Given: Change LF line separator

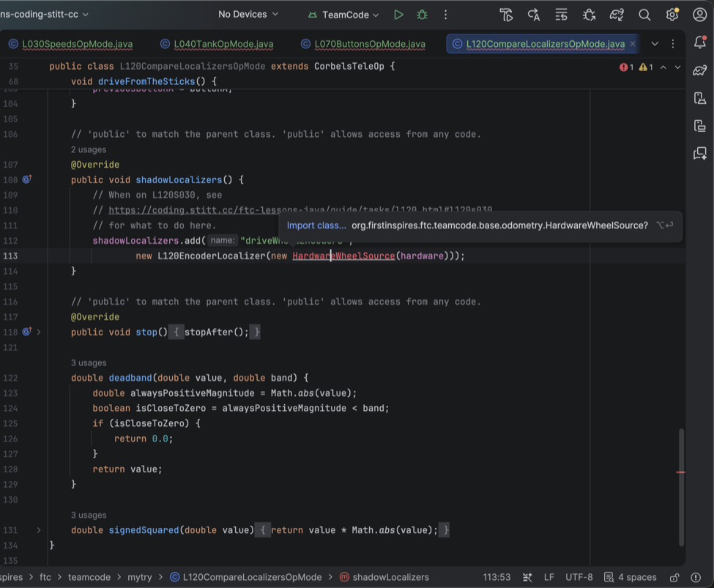Looking at the screenshot, I should 548,577.
